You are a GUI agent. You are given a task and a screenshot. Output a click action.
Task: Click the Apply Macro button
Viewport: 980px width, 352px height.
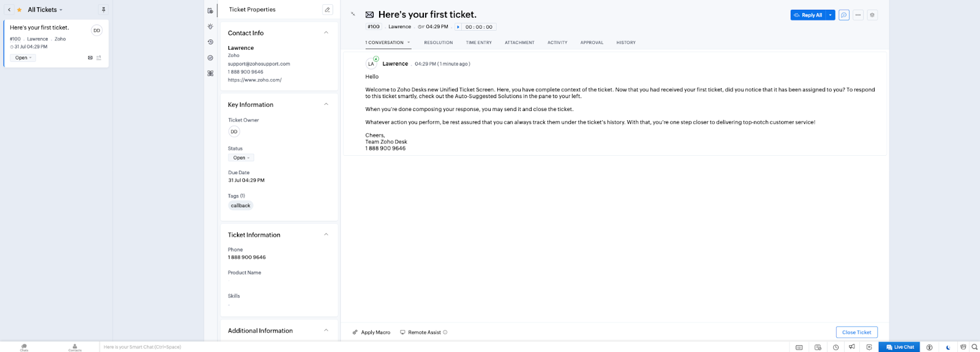coord(371,332)
